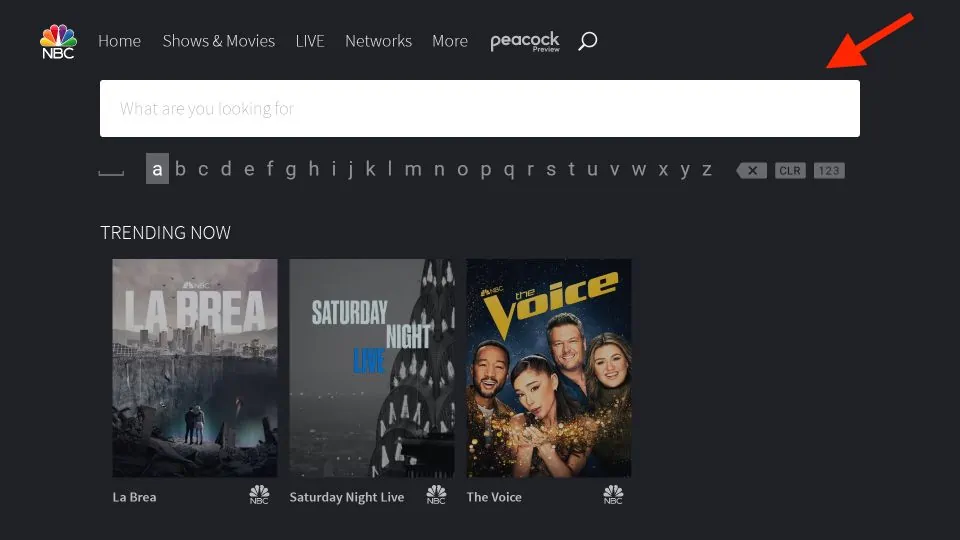Click NBC logo under The Voice
Screen dimensions: 960x540
click(x=613, y=495)
